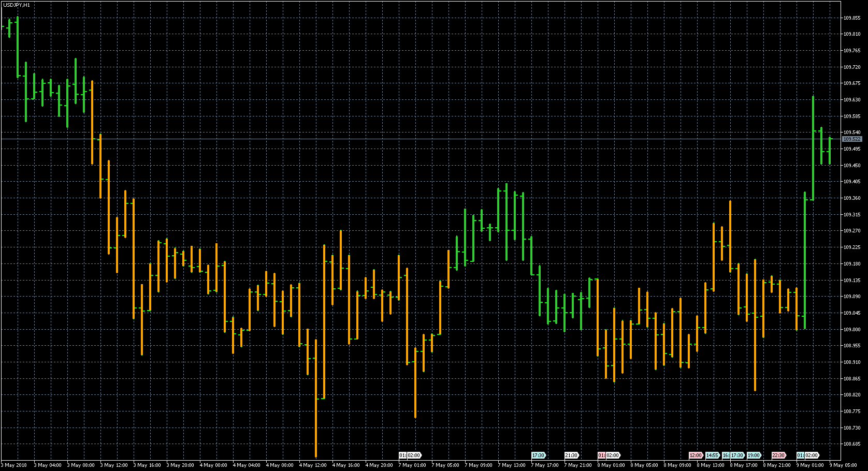The width and height of the screenshot is (868, 471).
Task: Click the 108.910 price axis label
Action: pos(851,362)
